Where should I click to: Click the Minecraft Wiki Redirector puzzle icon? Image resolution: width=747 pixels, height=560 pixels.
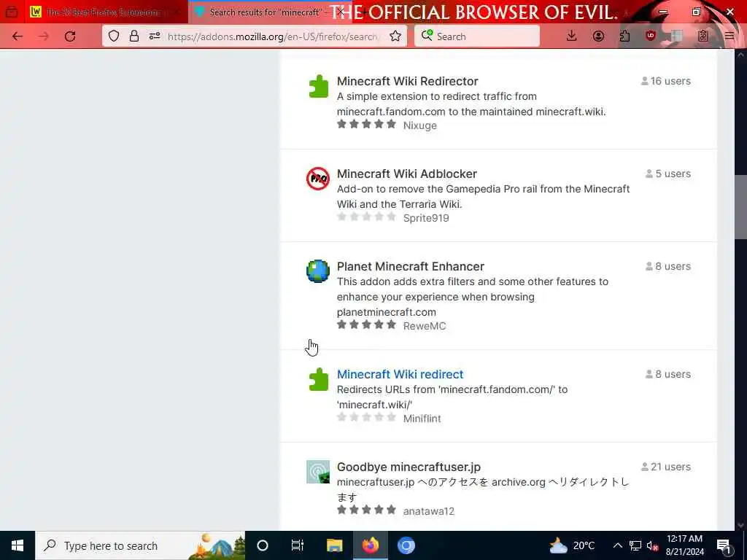click(318, 87)
